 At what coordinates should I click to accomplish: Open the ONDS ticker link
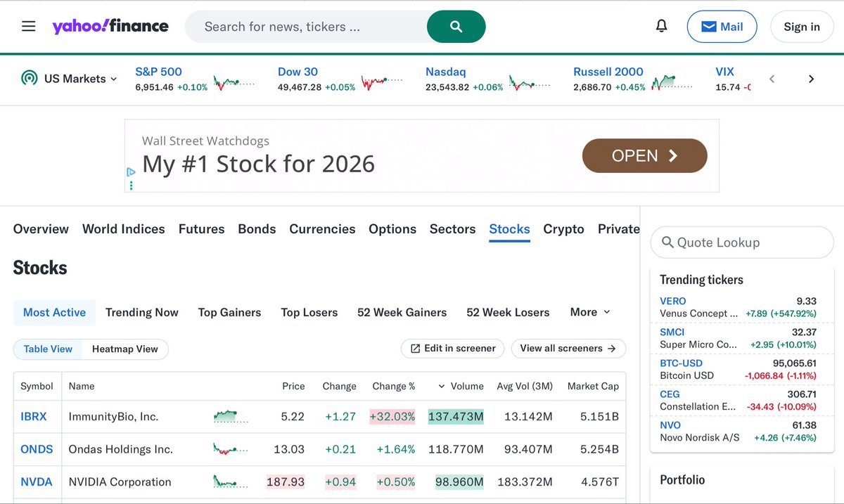click(x=37, y=449)
